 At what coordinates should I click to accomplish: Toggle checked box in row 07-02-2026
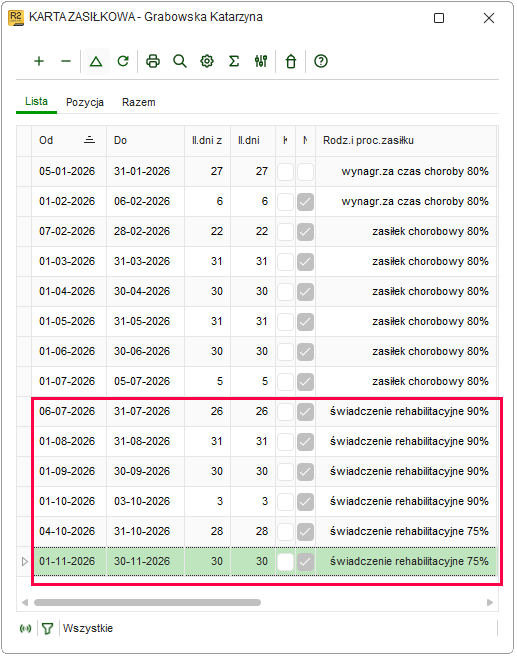click(x=305, y=232)
